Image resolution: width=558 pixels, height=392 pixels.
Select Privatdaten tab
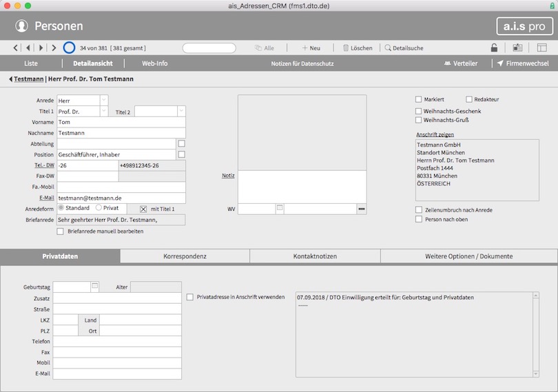[60, 256]
